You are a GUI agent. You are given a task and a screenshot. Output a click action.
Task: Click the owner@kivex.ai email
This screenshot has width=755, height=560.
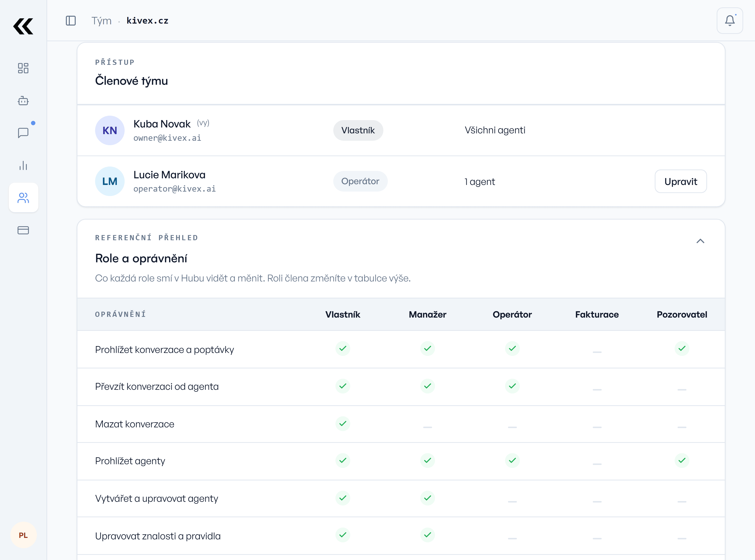[x=167, y=138]
